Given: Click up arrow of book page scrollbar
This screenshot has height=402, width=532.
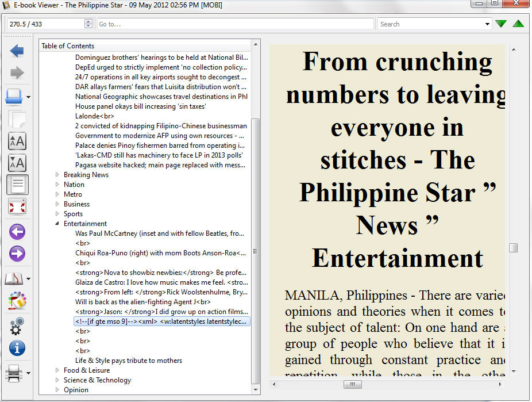Looking at the screenshot, I should click(514, 49).
